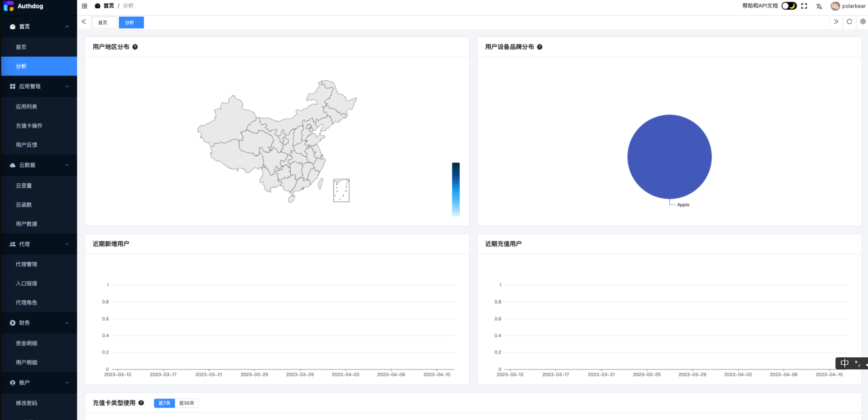Click the help question-mark icon beside 用户地区分布
This screenshot has width=868, height=420.
[135, 47]
